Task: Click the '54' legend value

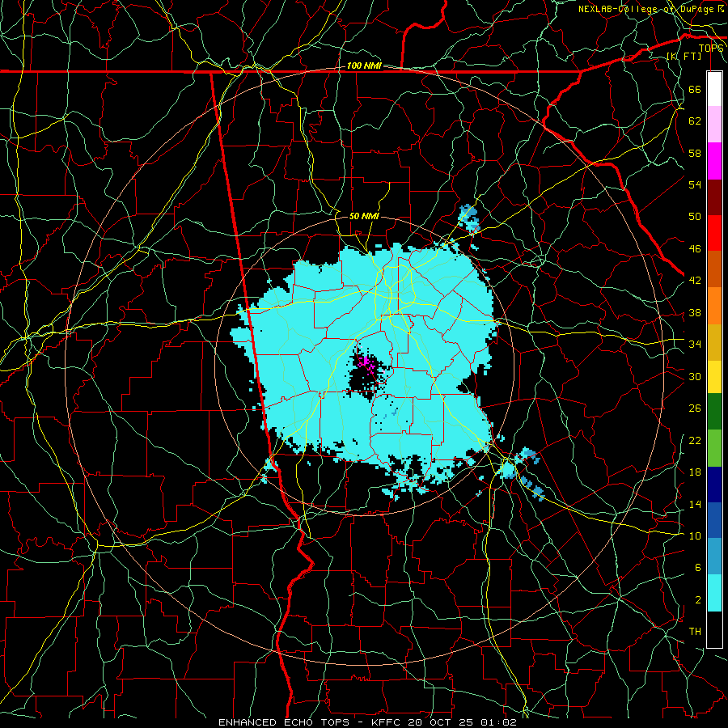Action: (x=695, y=184)
